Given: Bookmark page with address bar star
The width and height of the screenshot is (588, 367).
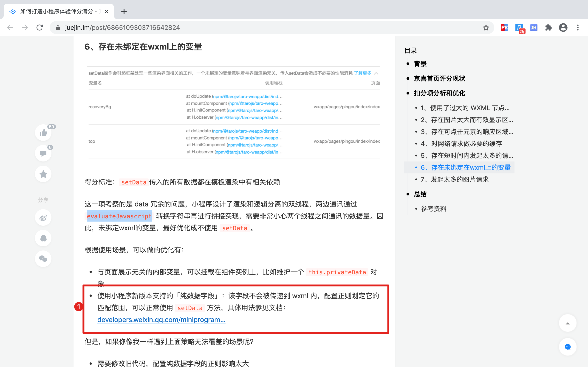Looking at the screenshot, I should point(486,28).
